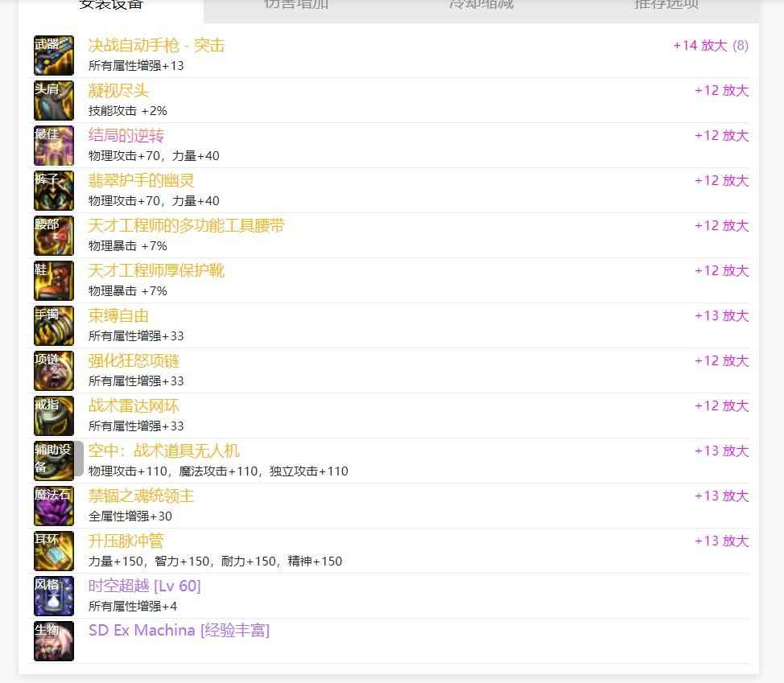Click the 空中：战术道具无人机 item name
Image resolution: width=784 pixels, height=683 pixels.
click(163, 451)
